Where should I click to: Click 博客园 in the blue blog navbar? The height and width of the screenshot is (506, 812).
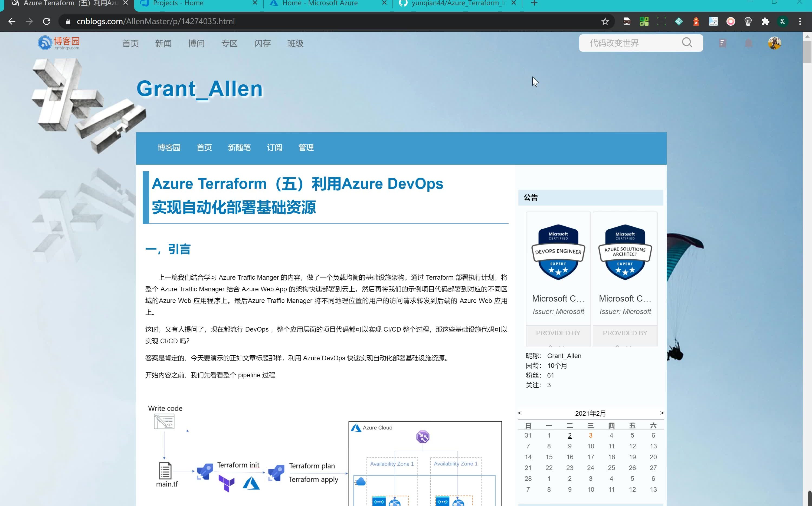coord(169,148)
